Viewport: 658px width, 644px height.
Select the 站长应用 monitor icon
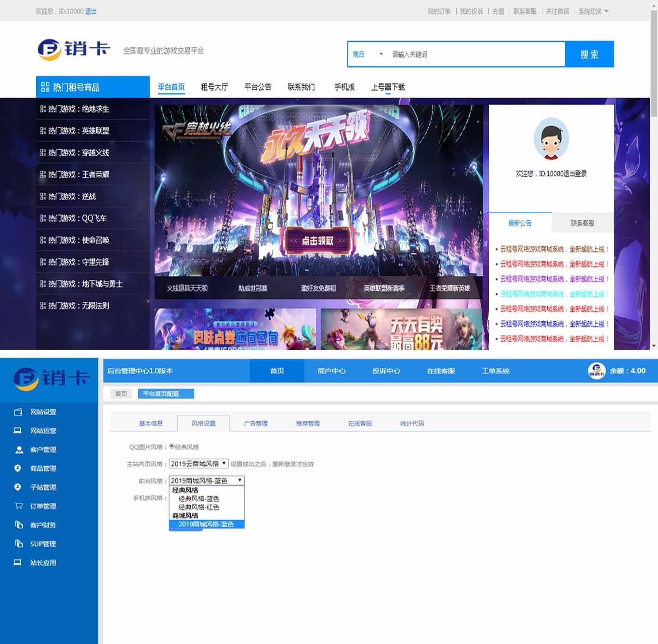pos(18,563)
